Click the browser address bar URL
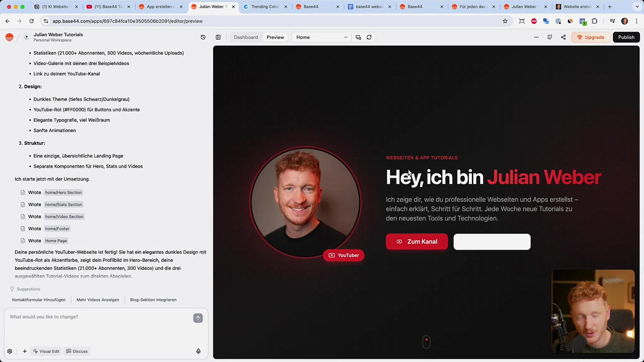The width and height of the screenshot is (644, 362). [x=127, y=21]
